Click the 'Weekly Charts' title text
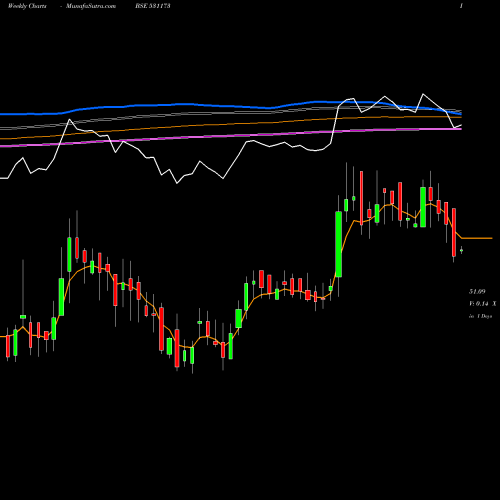This screenshot has height=500, width=500. click(x=27, y=6)
